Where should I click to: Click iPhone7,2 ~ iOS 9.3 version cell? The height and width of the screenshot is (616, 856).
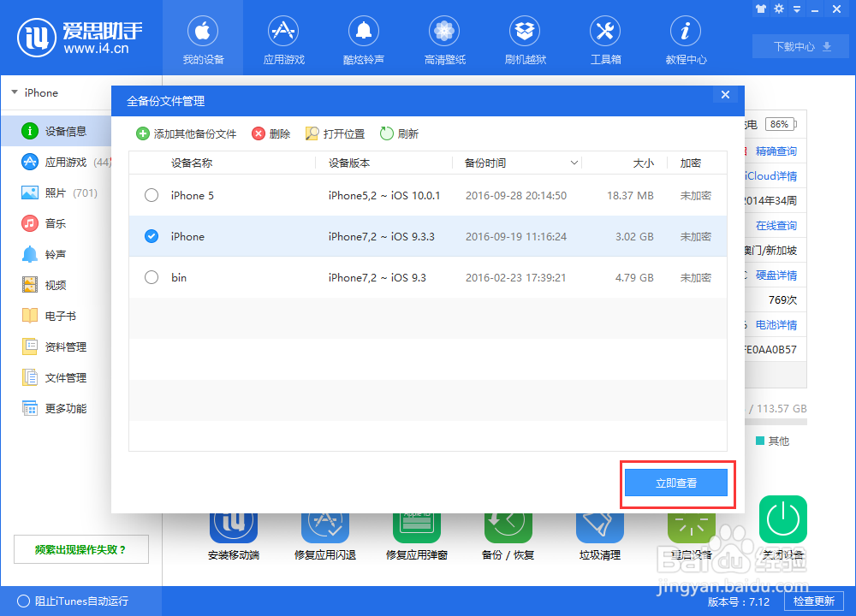tap(377, 277)
